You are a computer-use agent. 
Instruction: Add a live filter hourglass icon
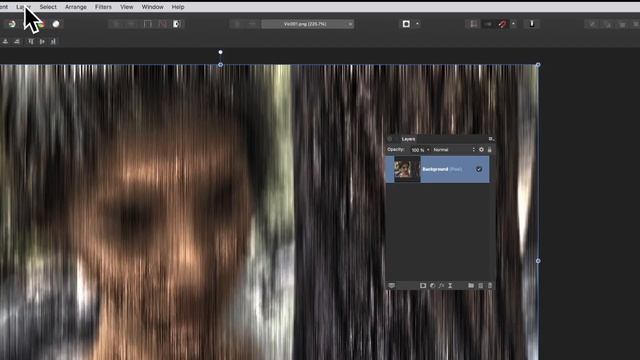pos(450,286)
